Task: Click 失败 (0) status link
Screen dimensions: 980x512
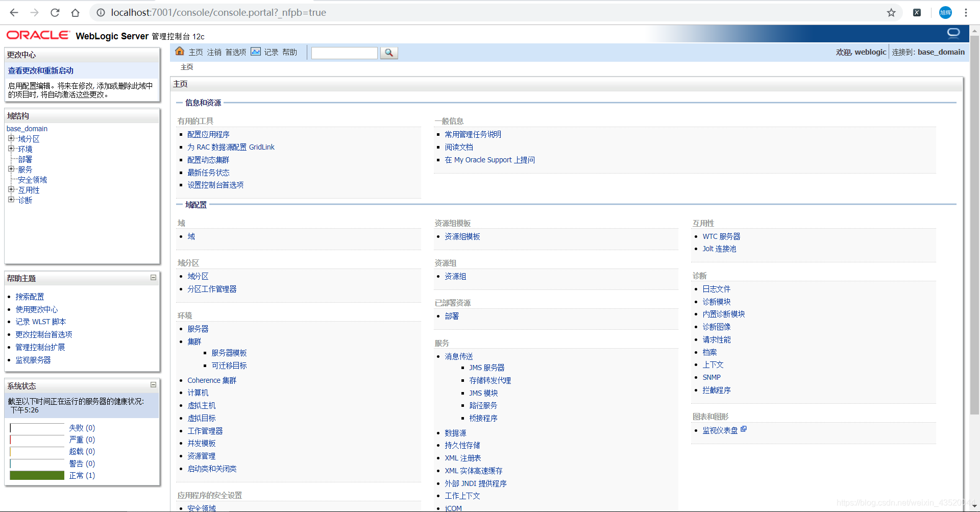Action: pyautogui.click(x=82, y=428)
